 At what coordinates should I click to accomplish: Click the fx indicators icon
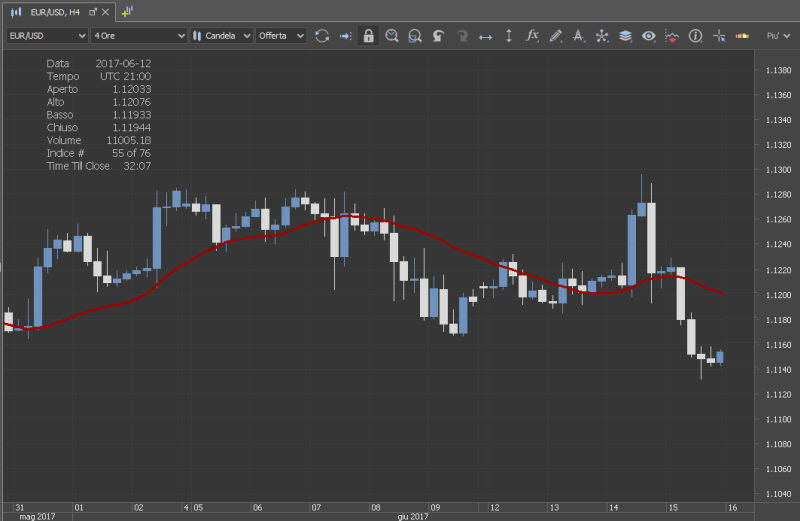click(532, 36)
